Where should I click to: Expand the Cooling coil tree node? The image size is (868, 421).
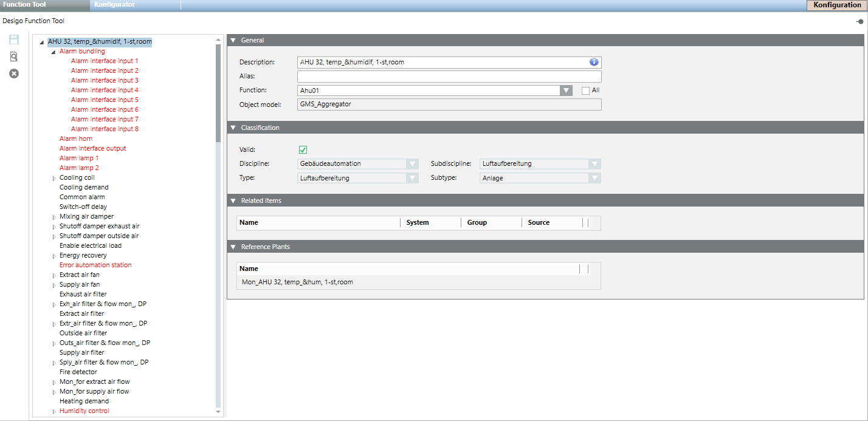[x=54, y=178]
